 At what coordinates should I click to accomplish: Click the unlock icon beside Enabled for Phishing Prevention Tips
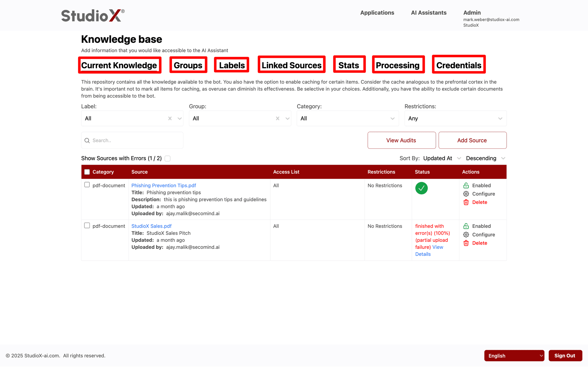(x=466, y=185)
